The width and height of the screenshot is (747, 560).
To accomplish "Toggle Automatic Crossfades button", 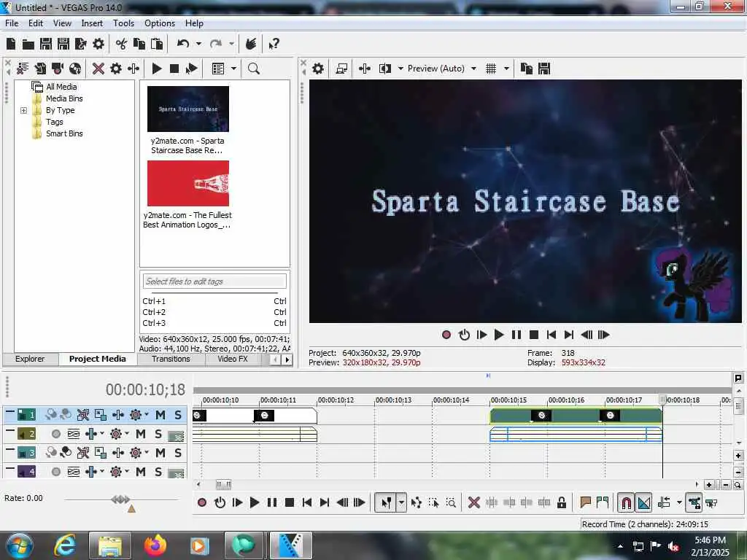I will [644, 502].
